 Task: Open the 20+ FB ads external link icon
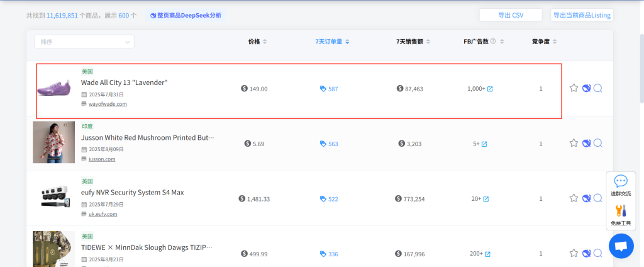485,199
